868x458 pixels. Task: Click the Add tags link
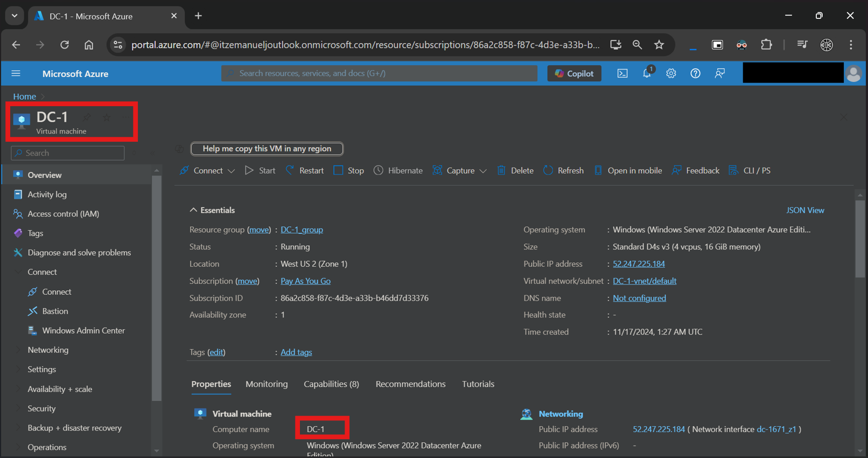pyautogui.click(x=296, y=352)
